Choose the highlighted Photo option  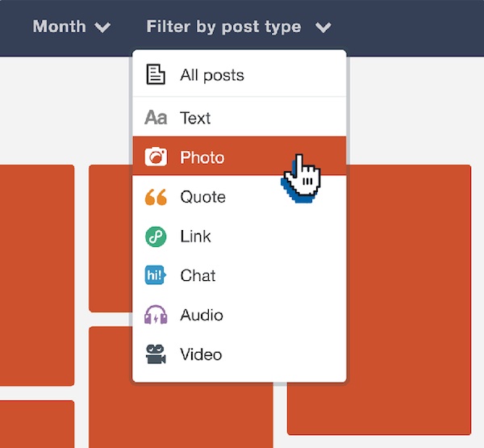point(240,157)
